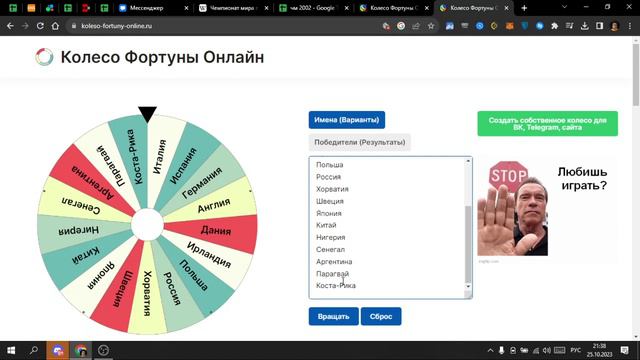Open the OBS taskbar icon
Screen dimensions: 640x360
[103, 350]
